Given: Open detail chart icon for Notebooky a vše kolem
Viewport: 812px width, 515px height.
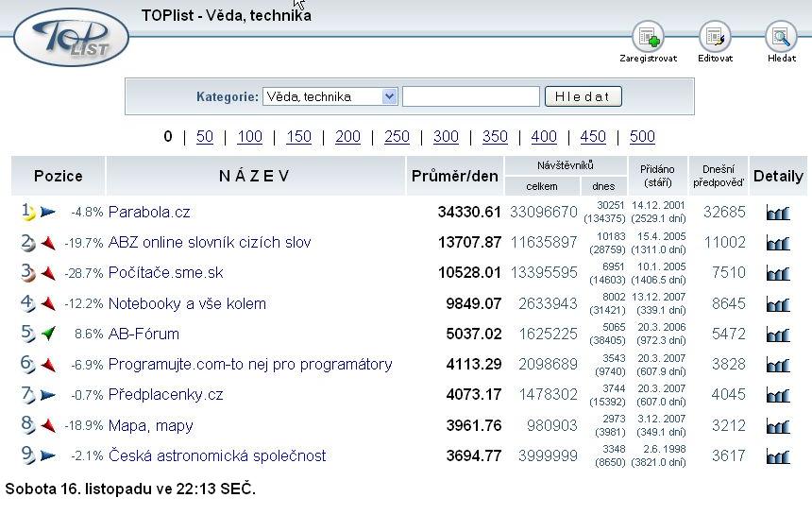Looking at the screenshot, I should click(778, 304).
